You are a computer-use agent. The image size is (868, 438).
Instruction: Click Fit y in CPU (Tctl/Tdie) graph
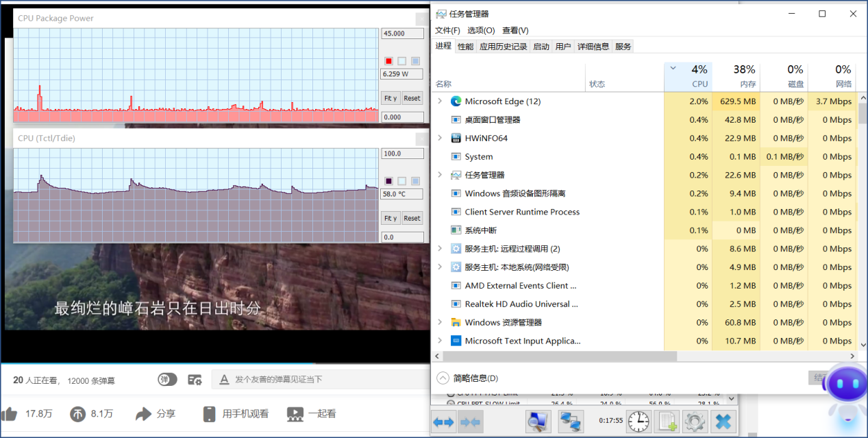[x=390, y=218]
